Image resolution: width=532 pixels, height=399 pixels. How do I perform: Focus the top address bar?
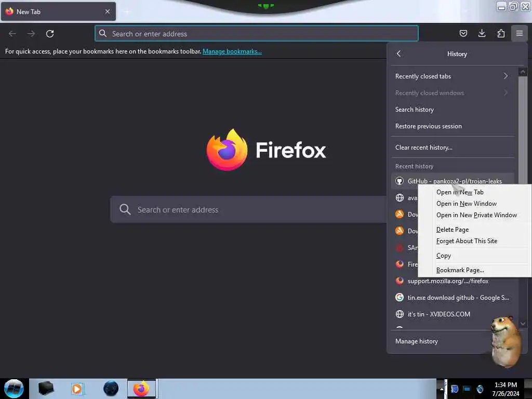pyautogui.click(x=257, y=34)
